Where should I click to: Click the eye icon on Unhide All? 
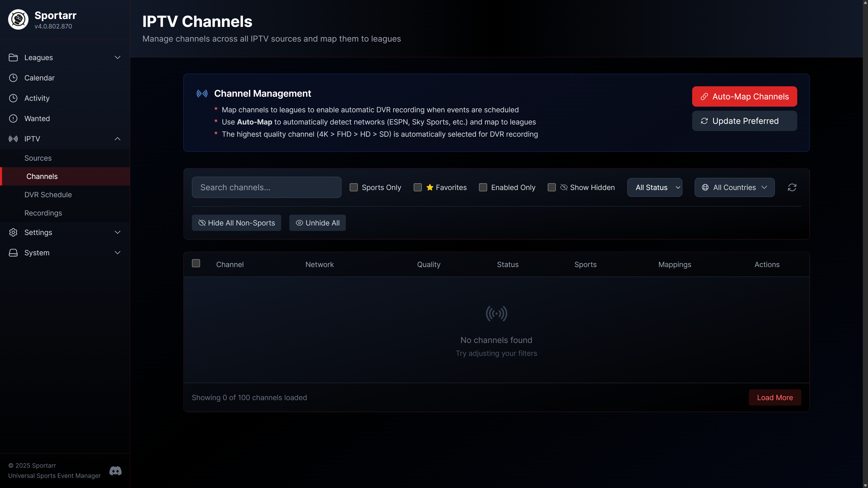[x=299, y=223]
